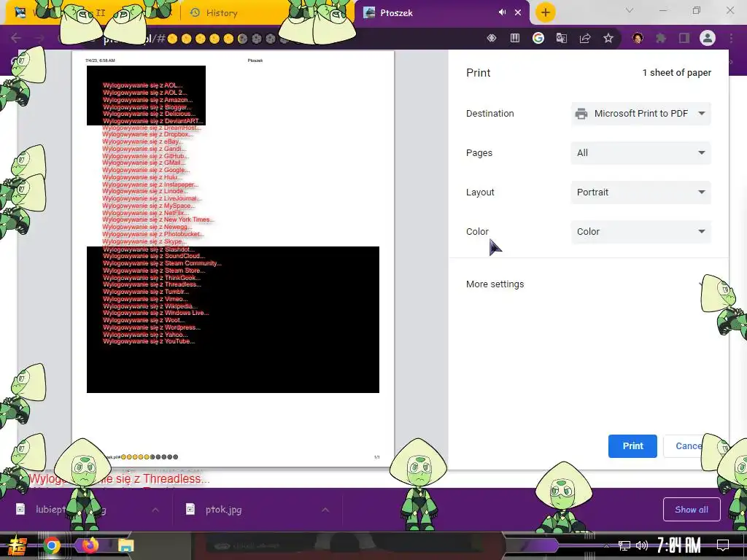
Task: Close the Ptoszek tab
Action: point(518,13)
